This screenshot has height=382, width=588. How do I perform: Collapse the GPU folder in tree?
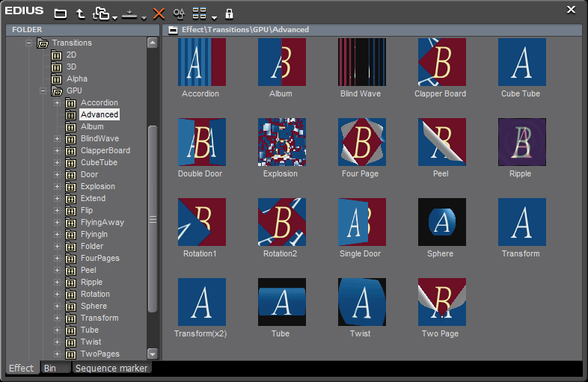pos(43,91)
